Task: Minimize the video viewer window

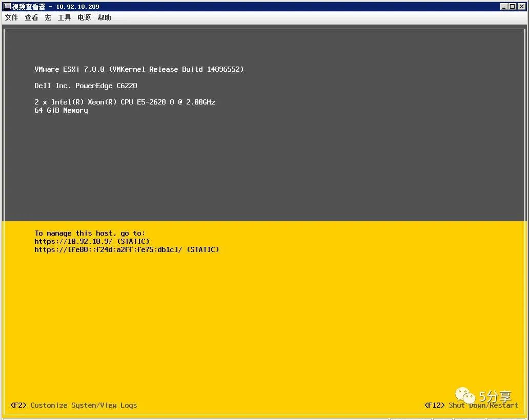Action: pos(504,7)
